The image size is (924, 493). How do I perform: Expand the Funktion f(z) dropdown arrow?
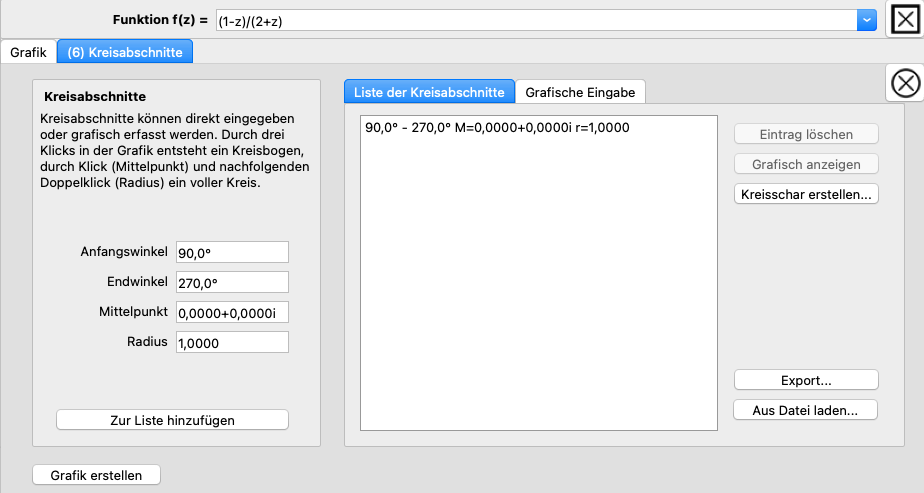[x=866, y=20]
